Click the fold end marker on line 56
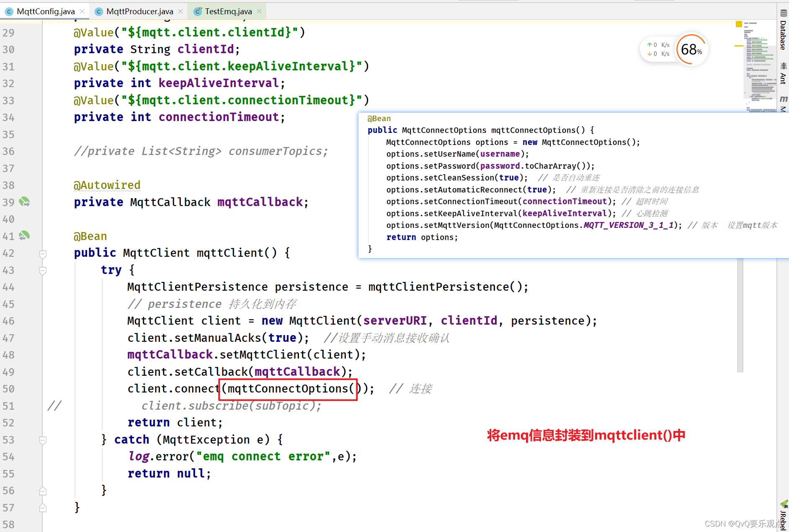Image resolution: width=789 pixels, height=532 pixels. click(43, 491)
